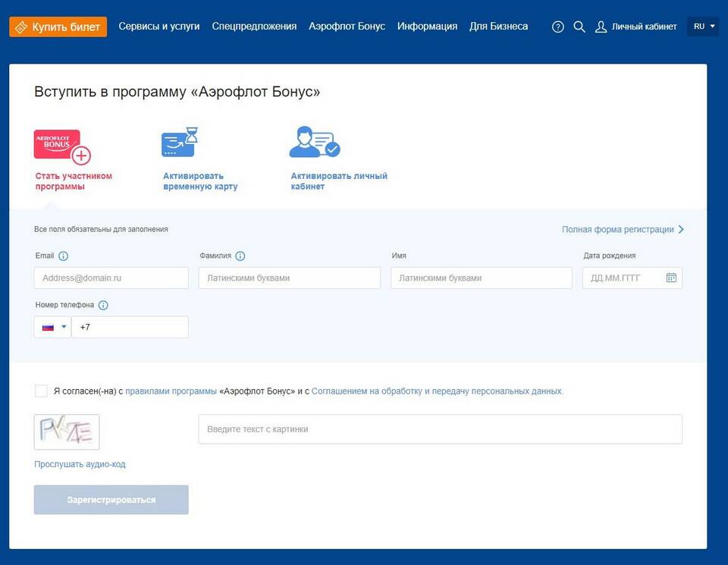The height and width of the screenshot is (565, 728).
Task: Focus the phone number field with +7
Action: click(x=130, y=328)
